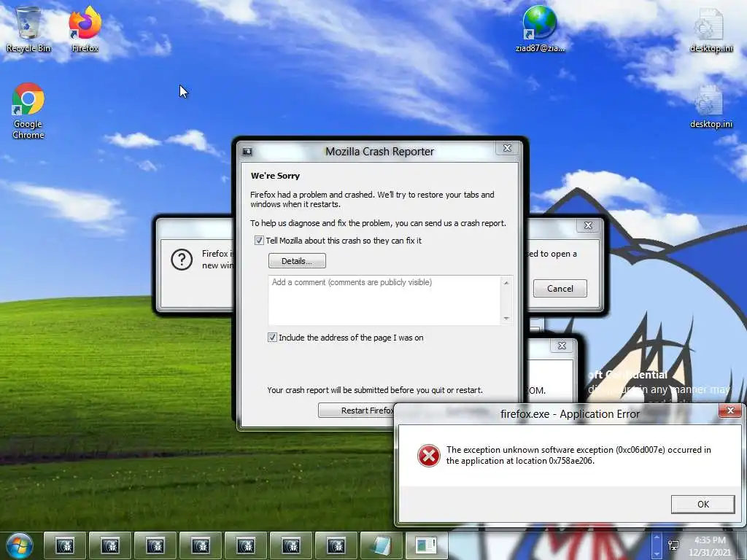Image resolution: width=747 pixels, height=560 pixels.
Task: Confirm Application Error with OK
Action: [703, 505]
